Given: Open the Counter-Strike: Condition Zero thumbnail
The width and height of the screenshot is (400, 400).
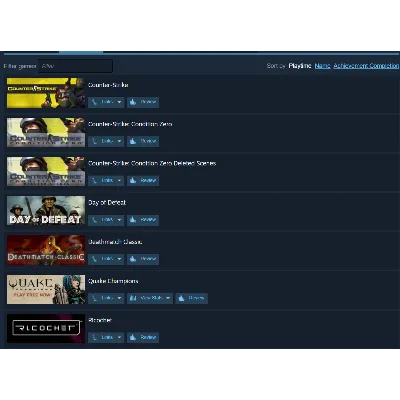Looking at the screenshot, I should (46, 132).
